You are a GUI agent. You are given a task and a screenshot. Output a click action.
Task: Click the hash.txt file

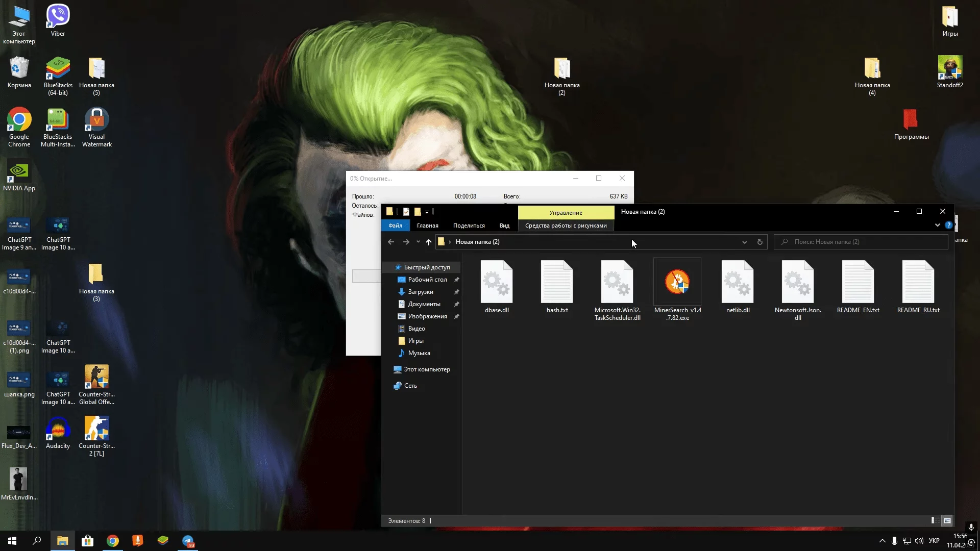pos(557,282)
